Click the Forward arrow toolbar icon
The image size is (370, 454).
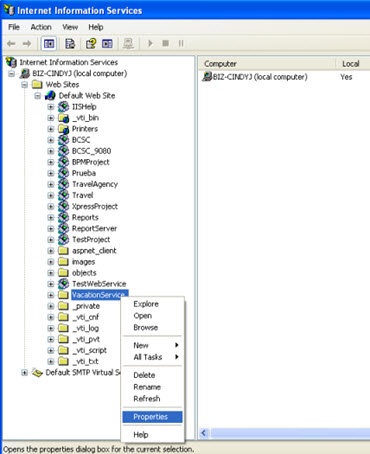point(27,44)
